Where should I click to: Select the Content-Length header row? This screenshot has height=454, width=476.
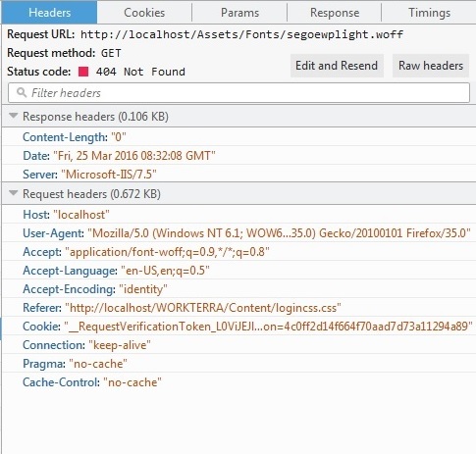(x=238, y=137)
